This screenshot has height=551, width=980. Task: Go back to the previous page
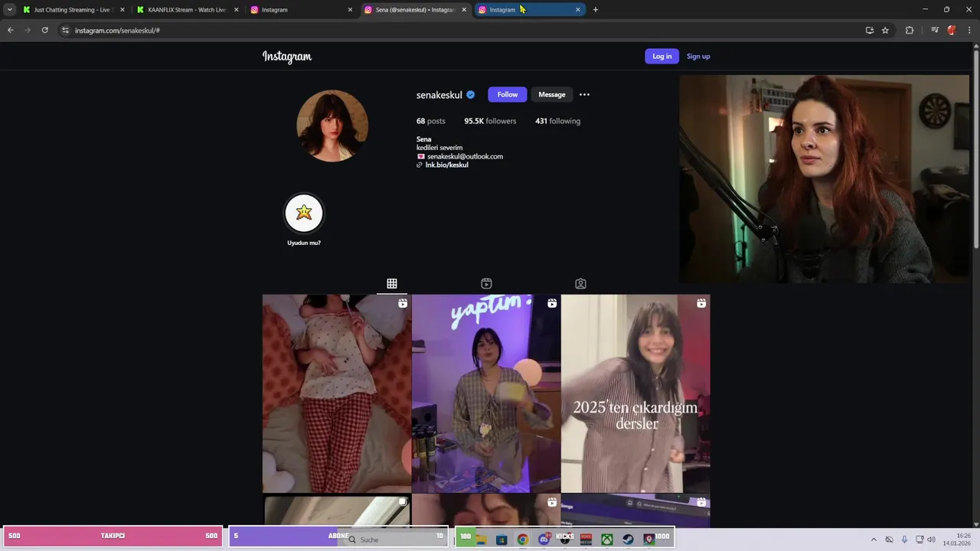(10, 30)
